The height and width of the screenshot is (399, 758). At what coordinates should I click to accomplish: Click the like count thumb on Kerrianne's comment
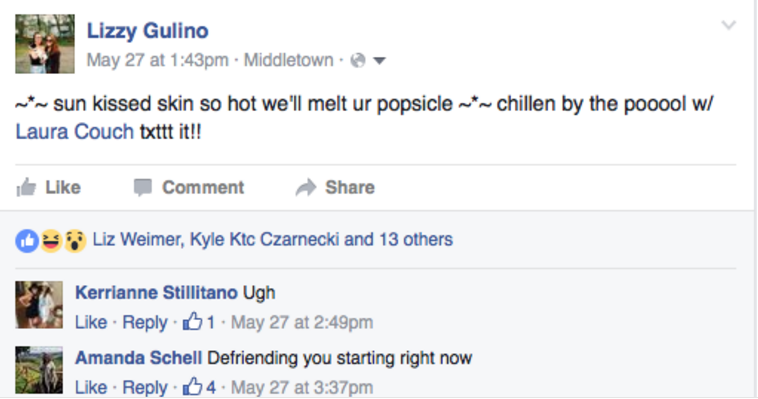coord(192,321)
